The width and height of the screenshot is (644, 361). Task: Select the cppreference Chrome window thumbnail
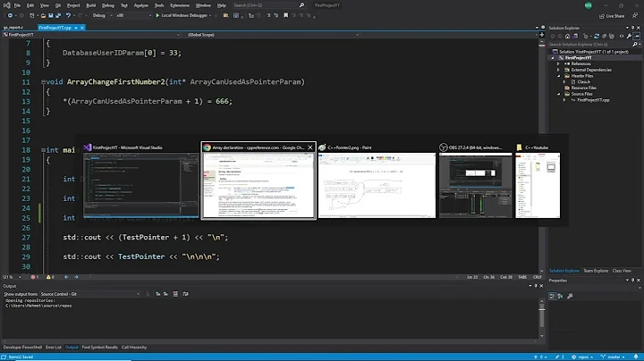click(258, 180)
